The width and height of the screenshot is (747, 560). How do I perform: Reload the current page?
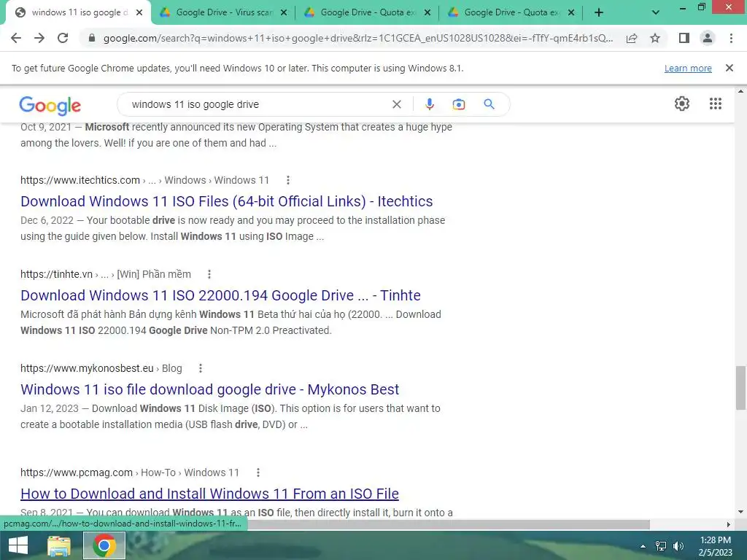click(x=63, y=38)
